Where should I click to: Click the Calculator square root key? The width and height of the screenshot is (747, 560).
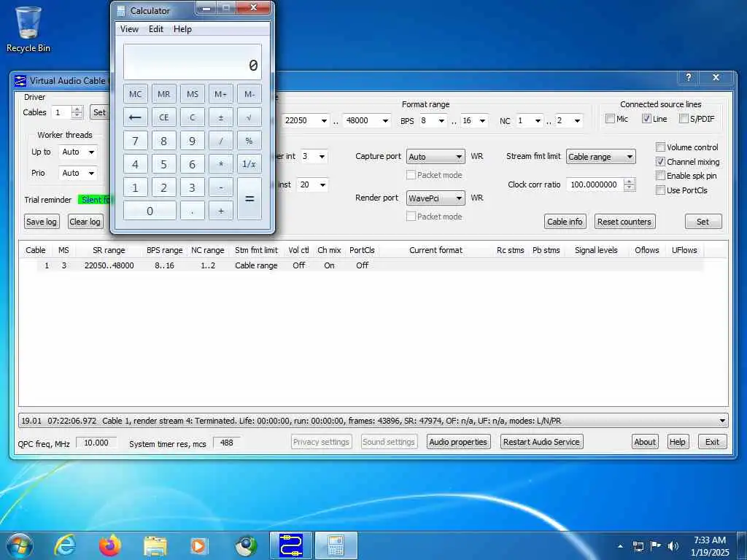coord(249,117)
